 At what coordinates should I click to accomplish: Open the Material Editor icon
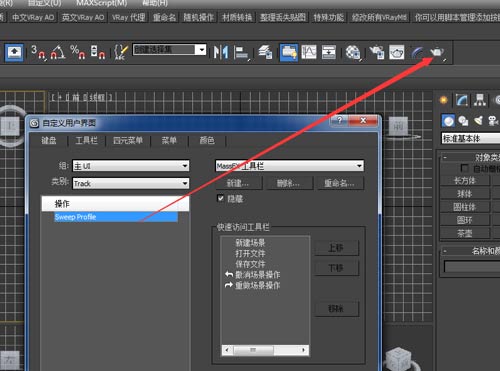click(353, 53)
